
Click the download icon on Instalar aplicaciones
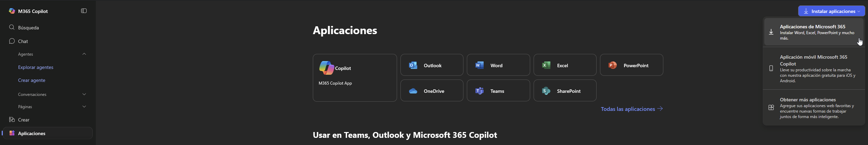coord(806,11)
